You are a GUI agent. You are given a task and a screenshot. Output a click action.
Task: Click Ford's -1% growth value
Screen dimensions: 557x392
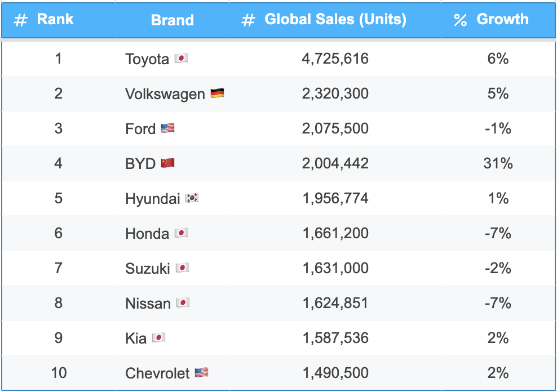point(498,128)
